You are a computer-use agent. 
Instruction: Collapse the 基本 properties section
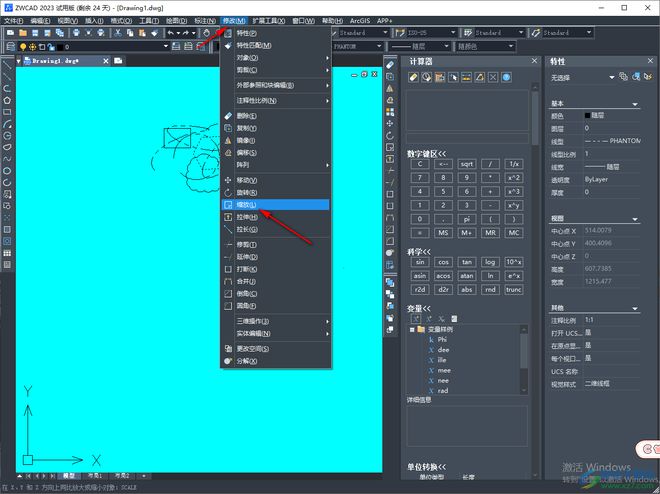635,104
